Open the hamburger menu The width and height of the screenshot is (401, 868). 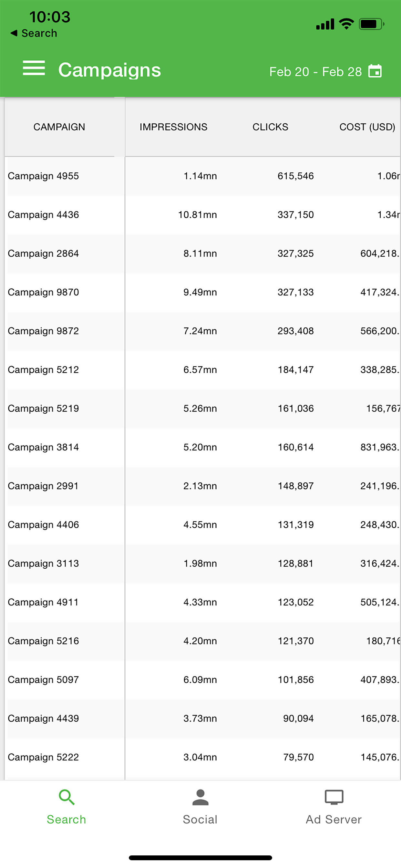pyautogui.click(x=34, y=68)
